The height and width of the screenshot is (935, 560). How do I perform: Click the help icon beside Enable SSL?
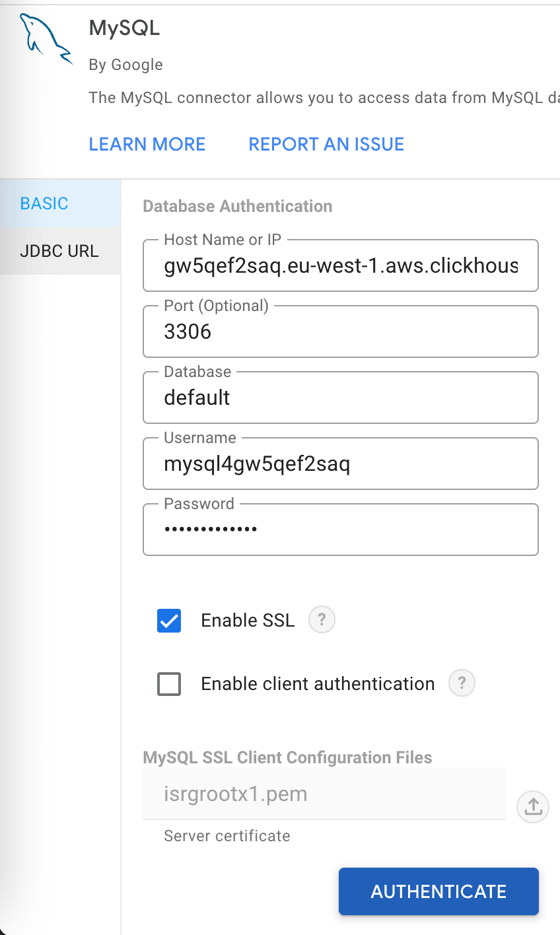tap(322, 620)
